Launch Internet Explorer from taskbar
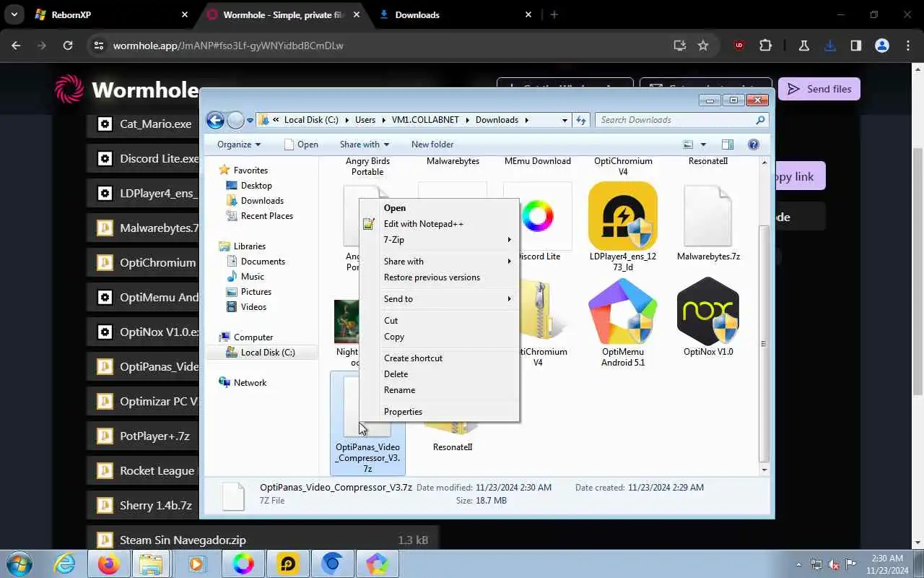Image resolution: width=924 pixels, height=578 pixels. coord(64,564)
